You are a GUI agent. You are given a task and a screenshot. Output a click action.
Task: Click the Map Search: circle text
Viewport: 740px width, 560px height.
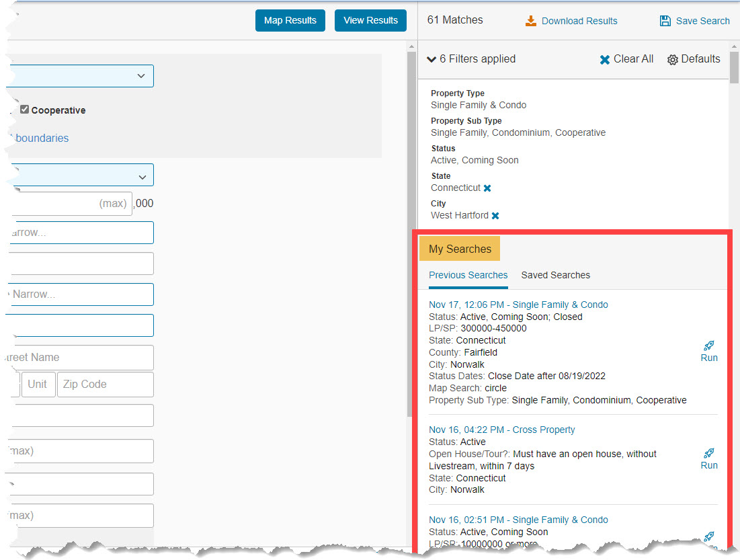click(468, 388)
